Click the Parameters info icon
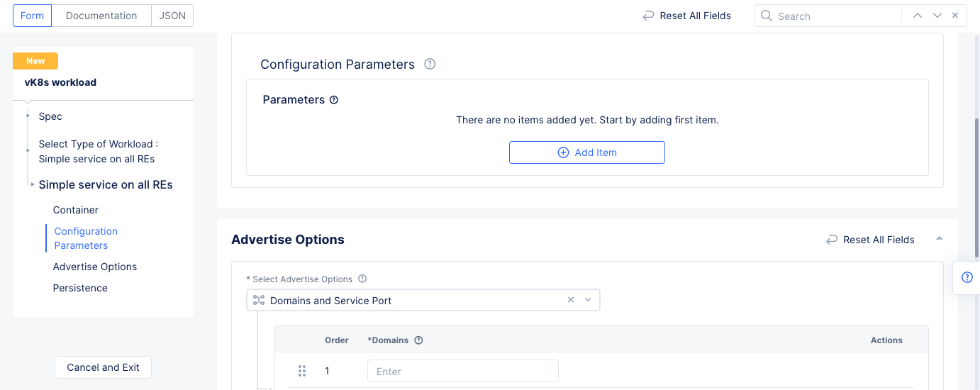 click(x=334, y=100)
